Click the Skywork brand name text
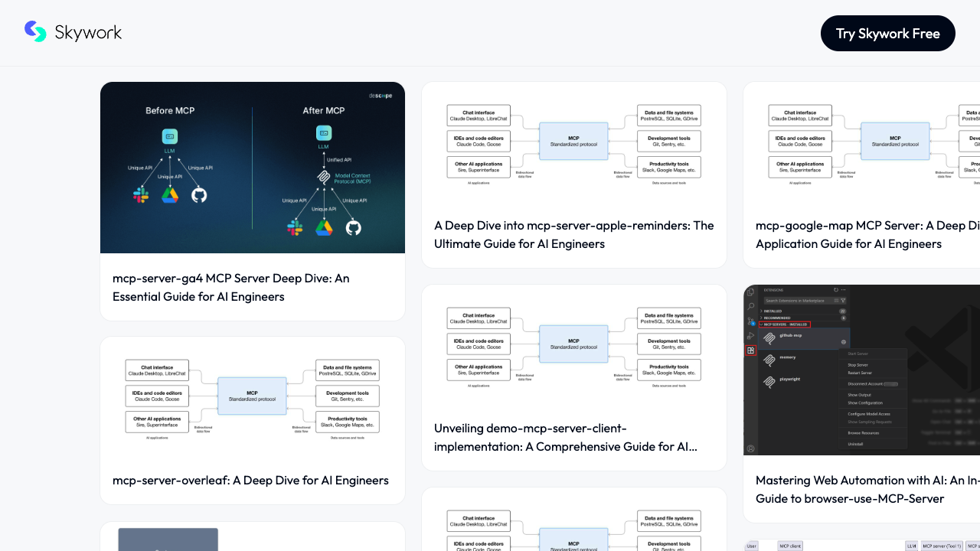Image resolution: width=980 pixels, height=551 pixels. (x=88, y=33)
